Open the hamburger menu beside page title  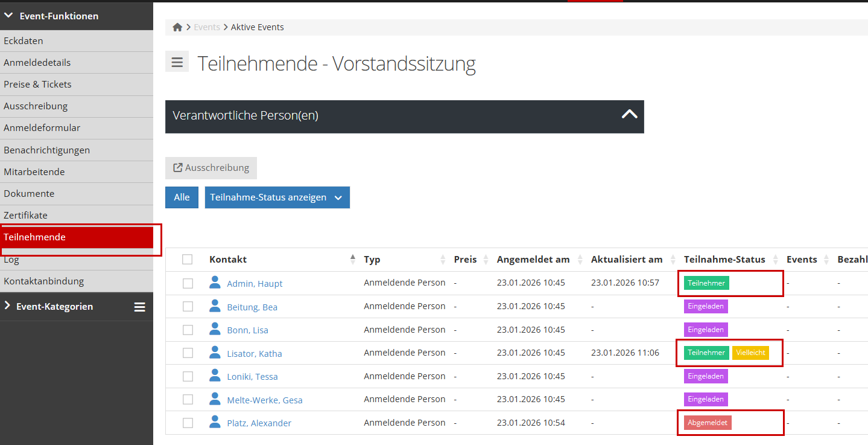coord(177,62)
